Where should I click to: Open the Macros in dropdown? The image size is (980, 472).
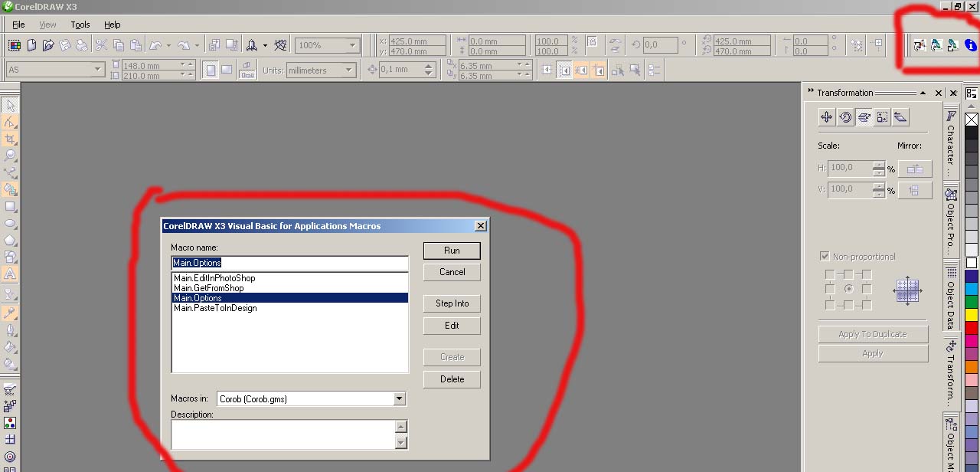[399, 398]
